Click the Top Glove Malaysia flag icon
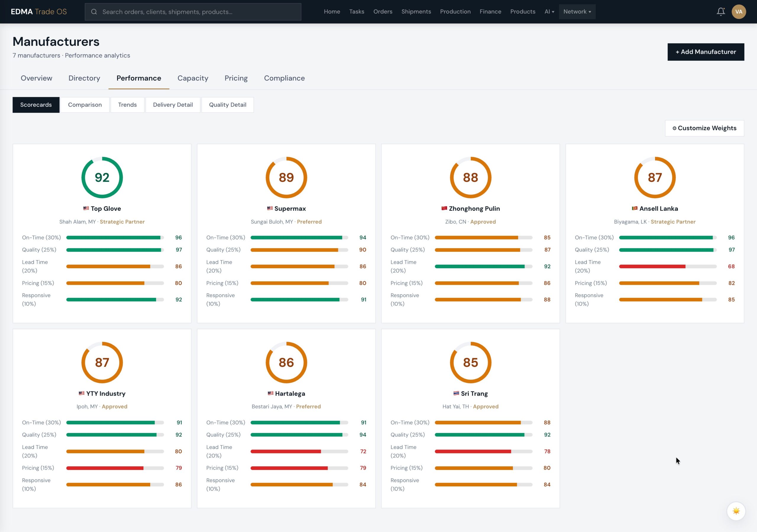 point(86,208)
